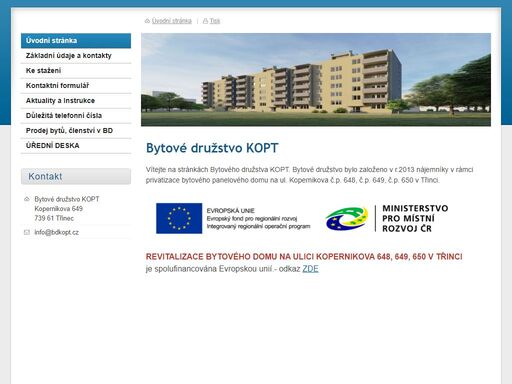The image size is (512, 384).
Task: Click the MINISTERSTVO PRO MÍSTNÍ ROZVOJ ČR text
Action: point(415,218)
